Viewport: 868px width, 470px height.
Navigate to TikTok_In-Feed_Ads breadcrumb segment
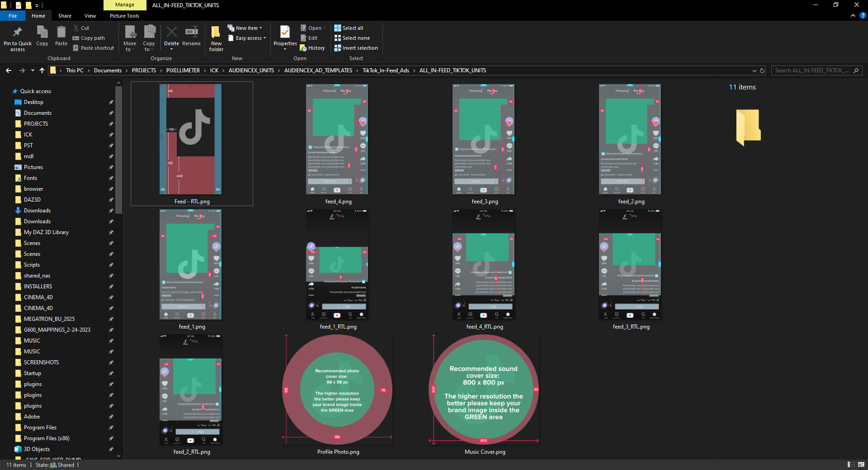386,70
